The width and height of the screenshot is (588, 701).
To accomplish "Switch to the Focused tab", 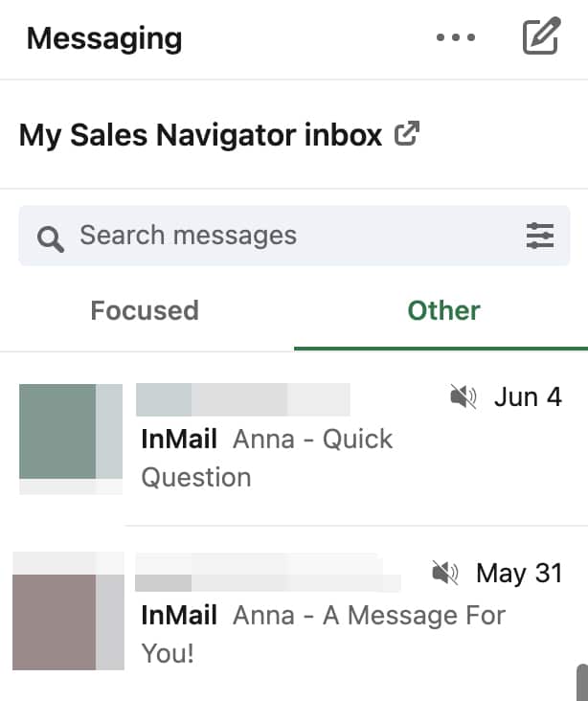I will pos(145,310).
